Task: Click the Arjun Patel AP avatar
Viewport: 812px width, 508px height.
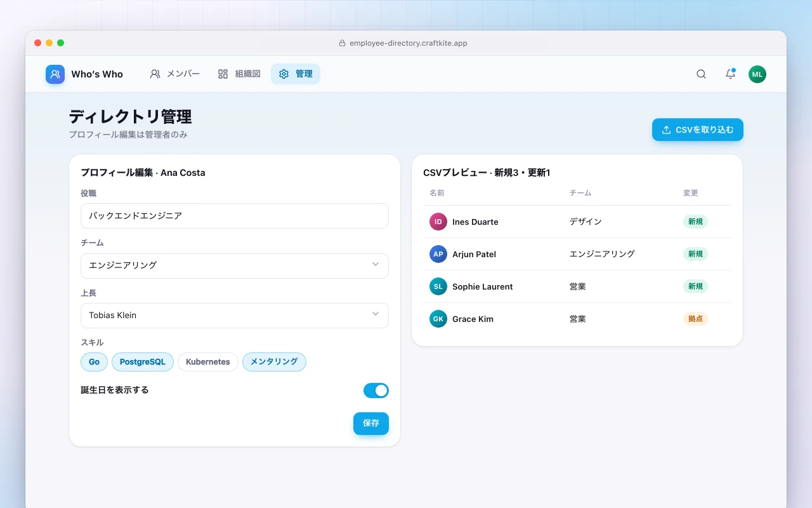Action: tap(438, 254)
